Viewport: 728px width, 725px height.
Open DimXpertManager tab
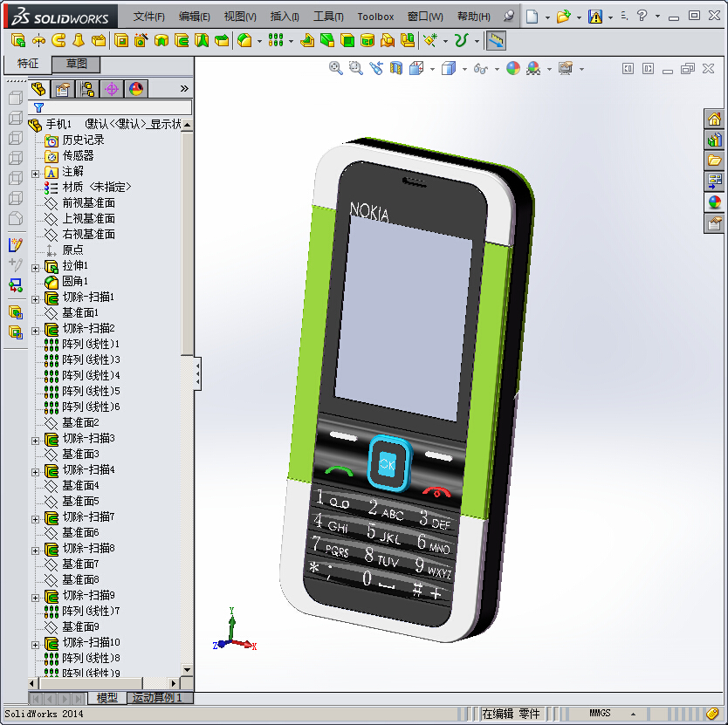point(112,89)
